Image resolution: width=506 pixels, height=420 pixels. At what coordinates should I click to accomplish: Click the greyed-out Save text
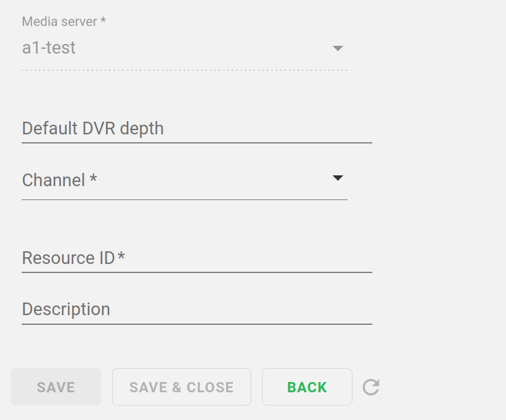[x=56, y=387]
